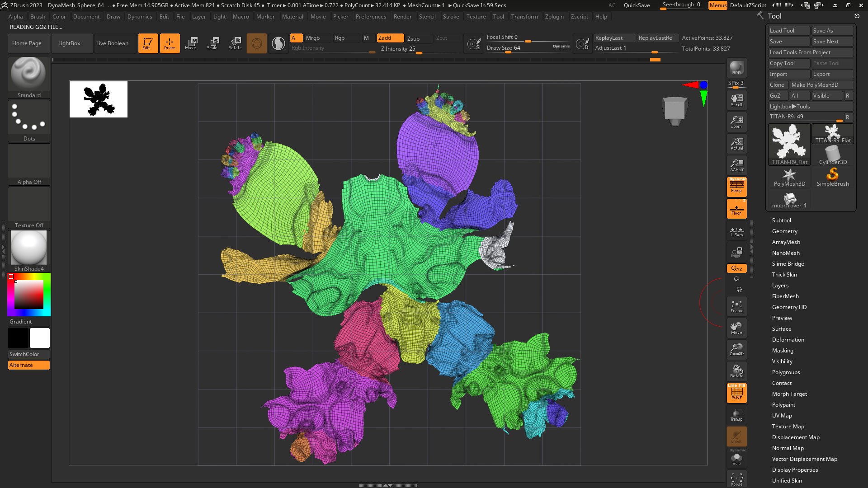The width and height of the screenshot is (868, 488).
Task: Expand the Polygroups section
Action: pyautogui.click(x=786, y=372)
